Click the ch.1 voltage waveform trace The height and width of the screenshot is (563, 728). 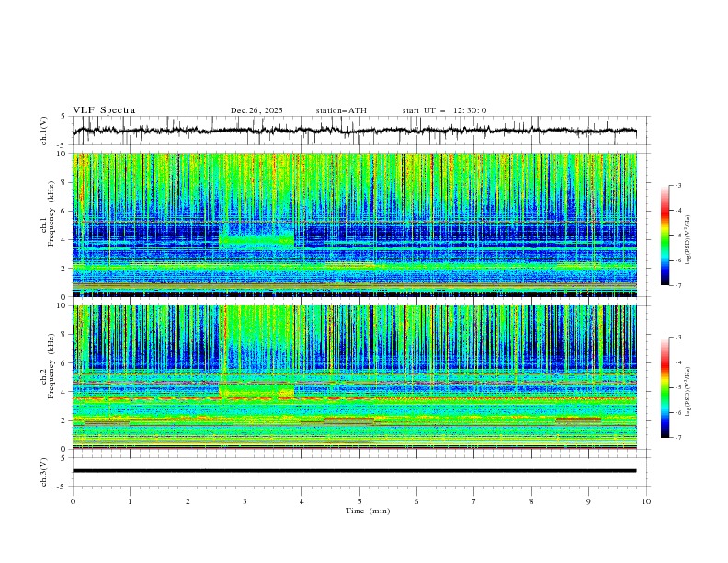(x=354, y=131)
